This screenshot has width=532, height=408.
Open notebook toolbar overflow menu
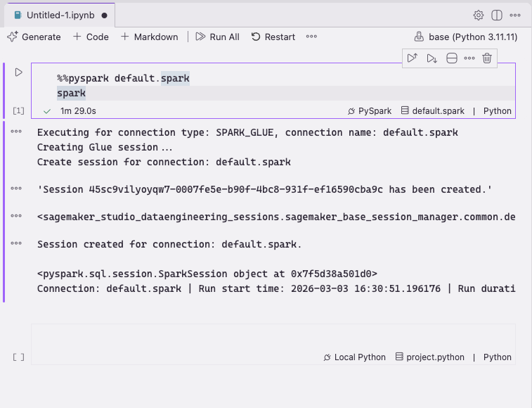(x=311, y=37)
